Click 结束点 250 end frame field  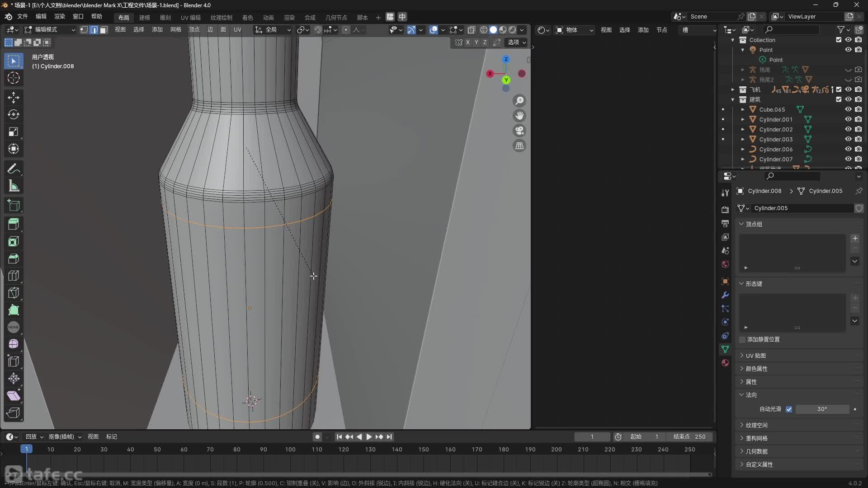(x=689, y=437)
